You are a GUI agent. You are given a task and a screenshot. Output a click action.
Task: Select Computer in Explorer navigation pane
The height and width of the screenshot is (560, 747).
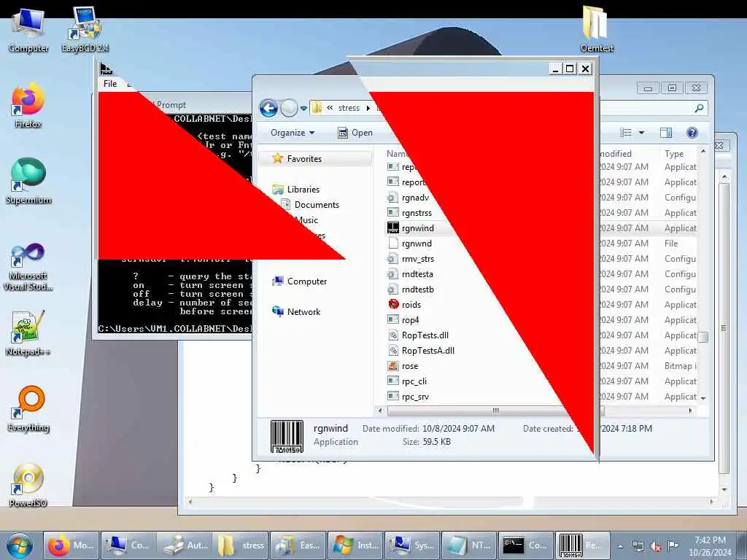(307, 281)
